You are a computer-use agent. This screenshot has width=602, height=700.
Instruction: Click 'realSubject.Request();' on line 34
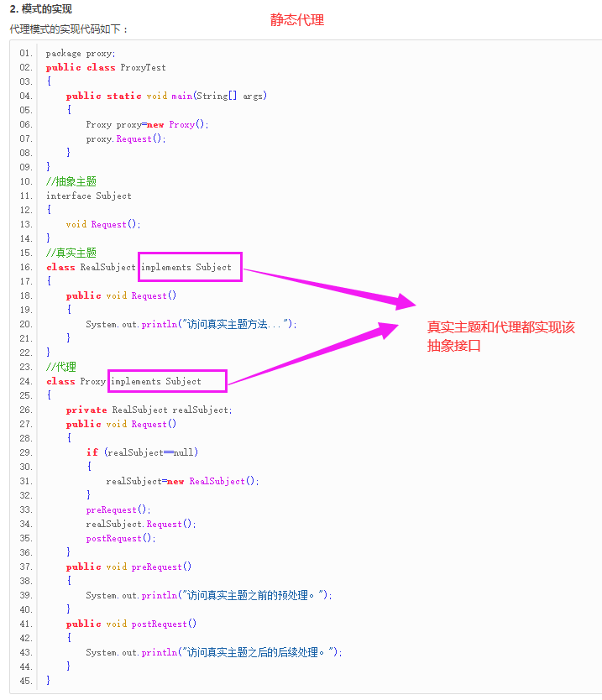click(x=141, y=524)
